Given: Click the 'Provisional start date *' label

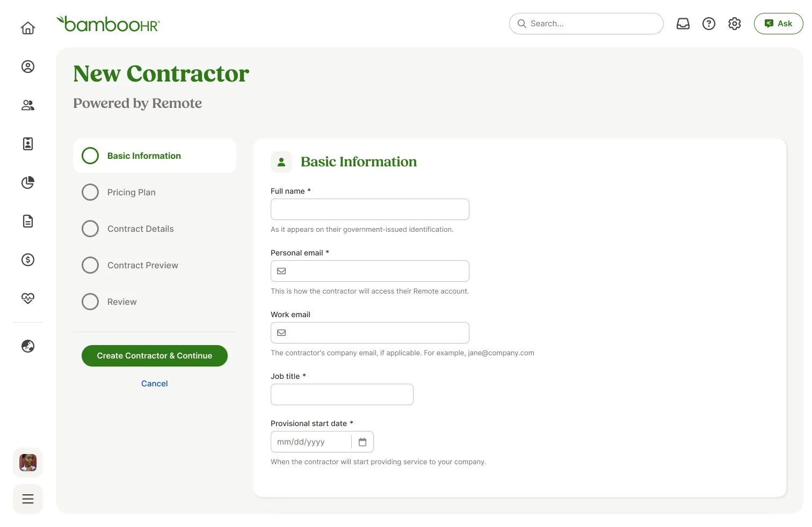Looking at the screenshot, I should (x=312, y=423).
